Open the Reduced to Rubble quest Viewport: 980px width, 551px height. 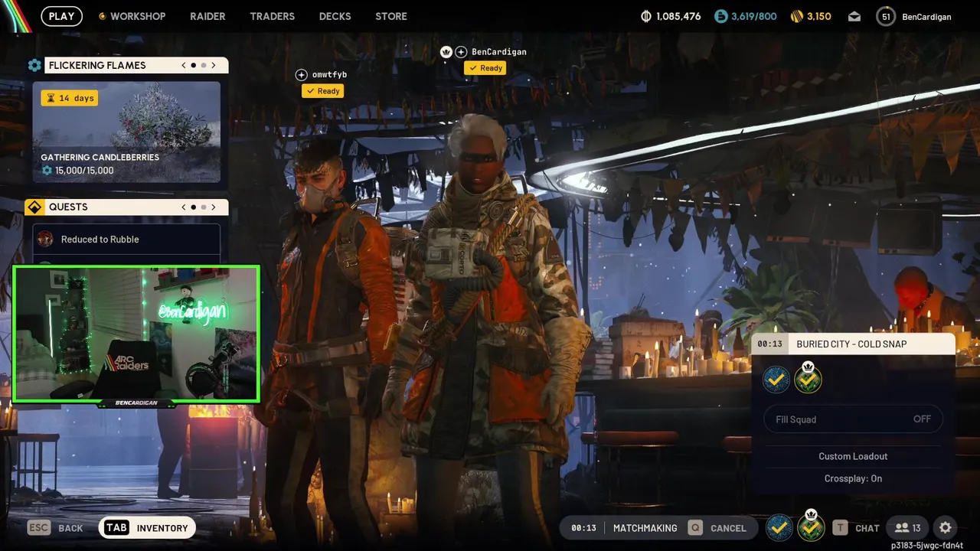point(126,240)
